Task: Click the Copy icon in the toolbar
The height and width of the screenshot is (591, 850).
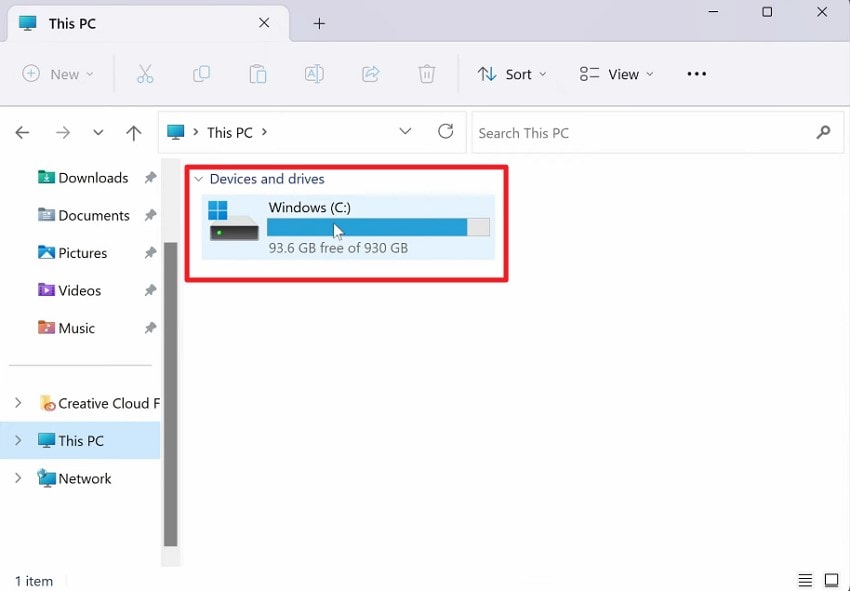Action: (201, 73)
